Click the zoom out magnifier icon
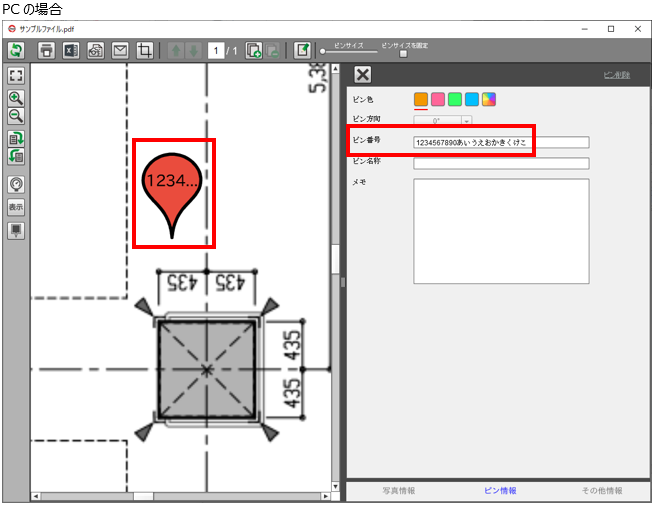This screenshot has height=507, width=655. [16, 116]
